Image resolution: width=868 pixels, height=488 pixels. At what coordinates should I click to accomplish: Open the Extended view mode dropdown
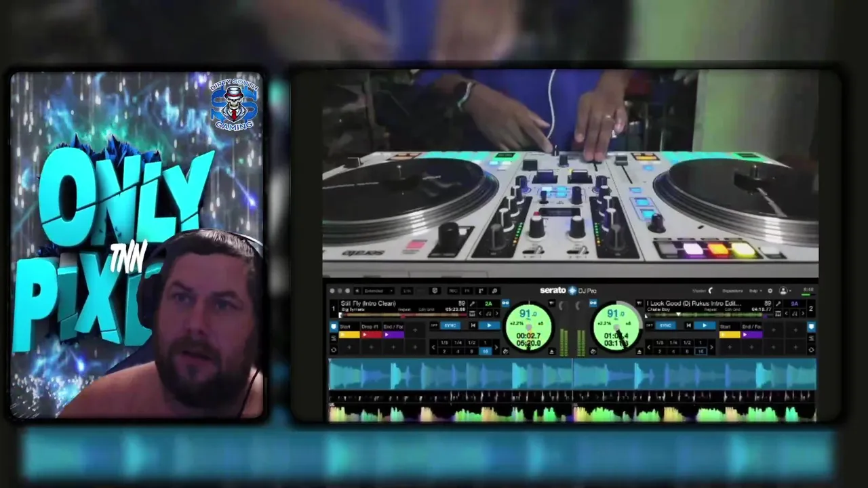coord(378,291)
